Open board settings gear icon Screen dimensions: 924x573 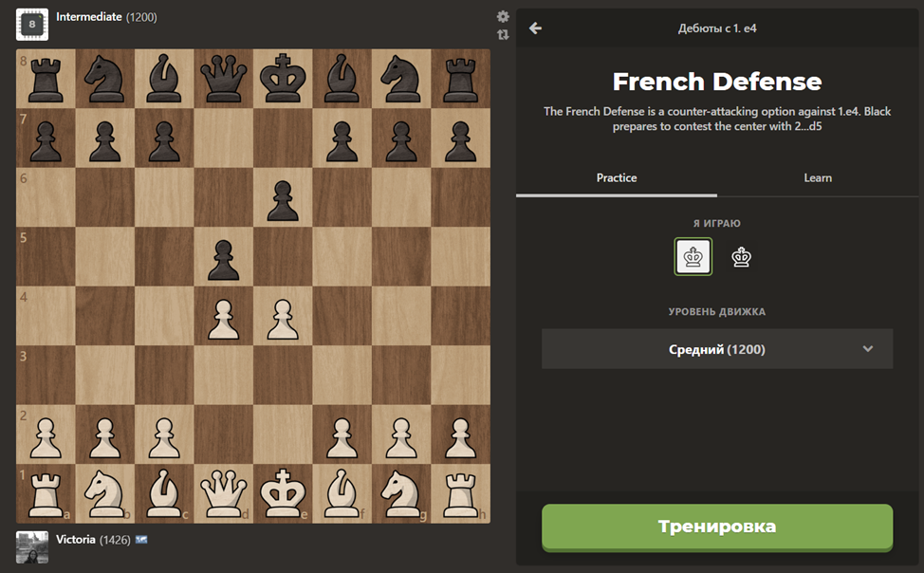point(503,16)
